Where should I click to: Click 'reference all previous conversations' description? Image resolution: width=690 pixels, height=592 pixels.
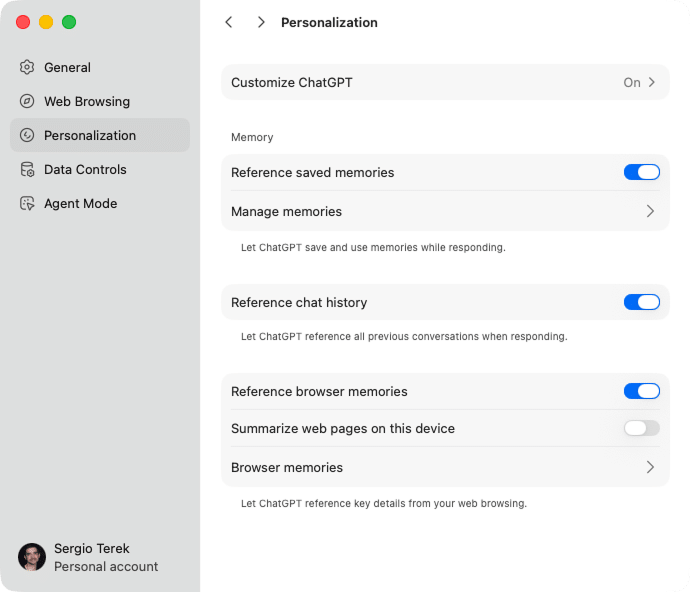click(x=404, y=336)
